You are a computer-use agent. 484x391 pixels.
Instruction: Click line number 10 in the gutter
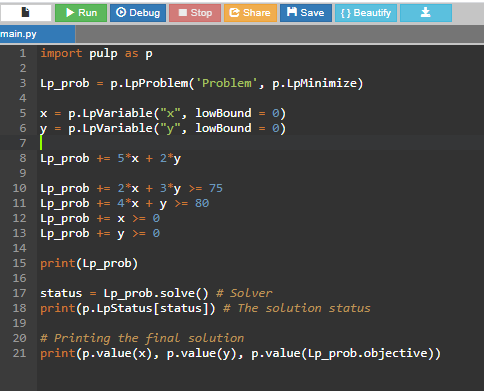[20, 188]
